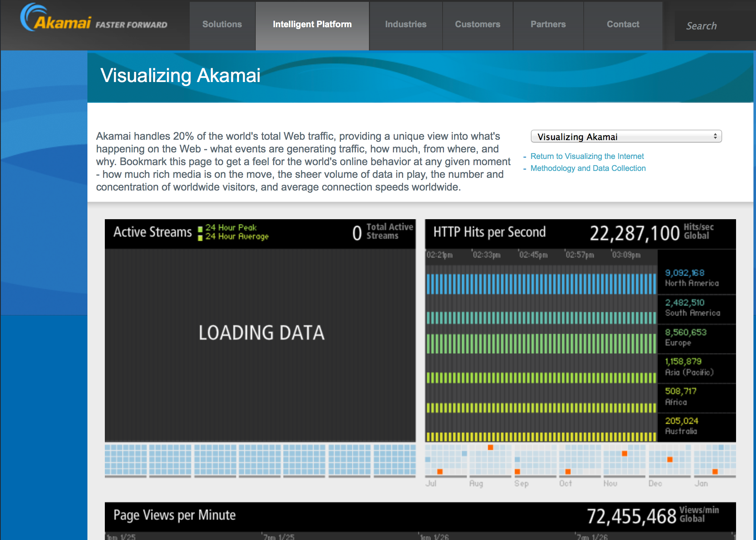This screenshot has height=540, width=756.
Task: Open Methodology and Data Collection link
Action: click(588, 168)
